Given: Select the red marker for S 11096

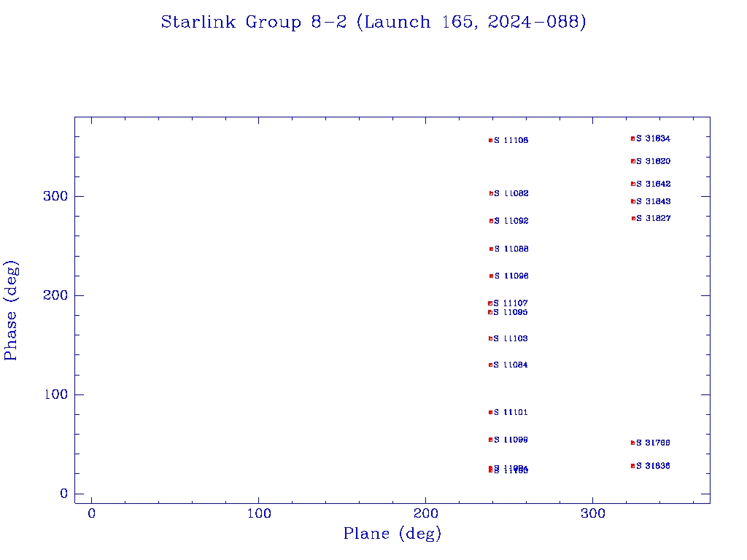Looking at the screenshot, I should 492,276.
